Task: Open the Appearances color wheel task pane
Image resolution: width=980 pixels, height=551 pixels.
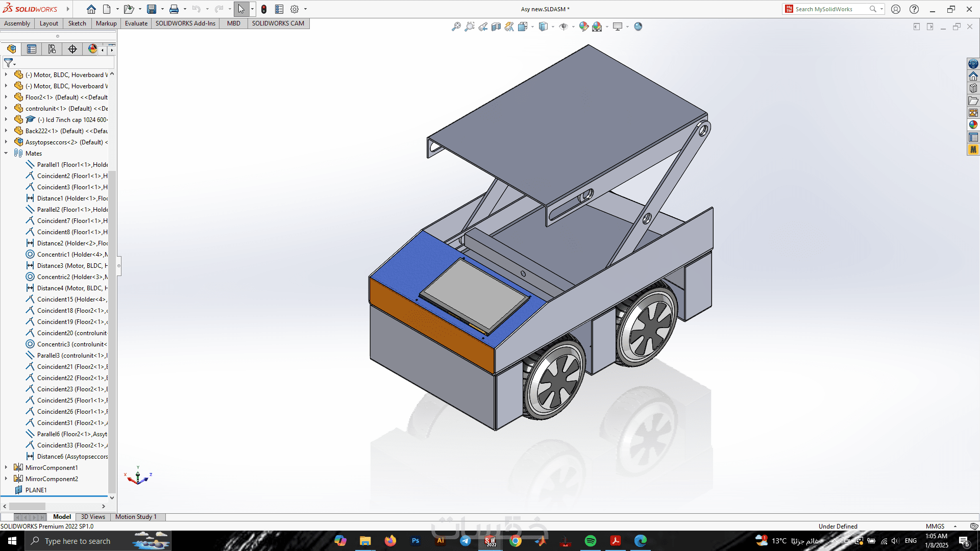Action: click(973, 125)
